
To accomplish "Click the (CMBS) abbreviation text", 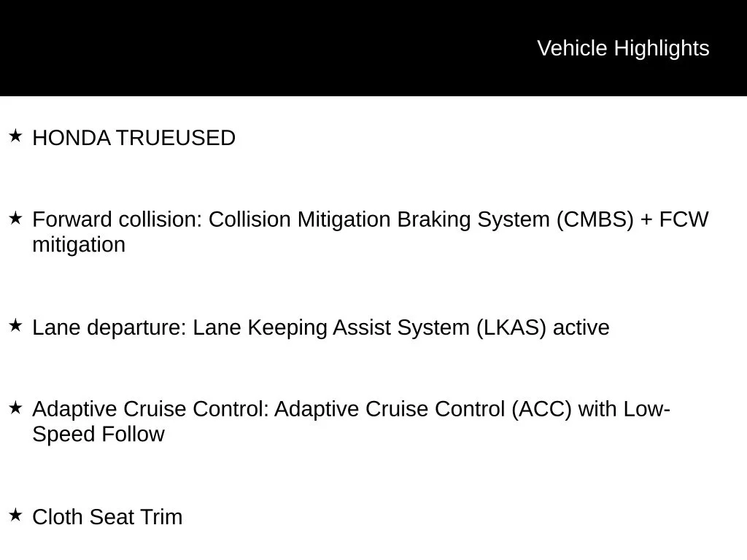I will 595,219.
